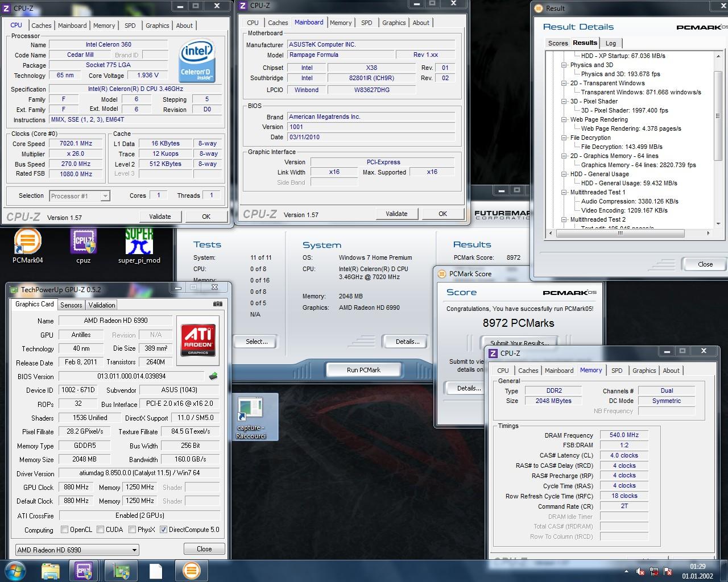Open the super_pi_mod desktop icon
Image resolution: width=728 pixels, height=582 pixels.
click(139, 246)
